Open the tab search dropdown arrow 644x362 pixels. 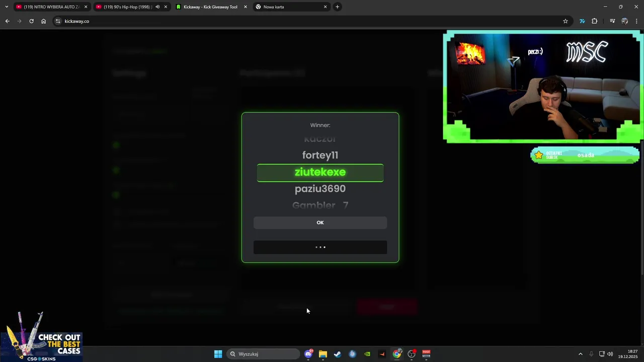(x=6, y=7)
